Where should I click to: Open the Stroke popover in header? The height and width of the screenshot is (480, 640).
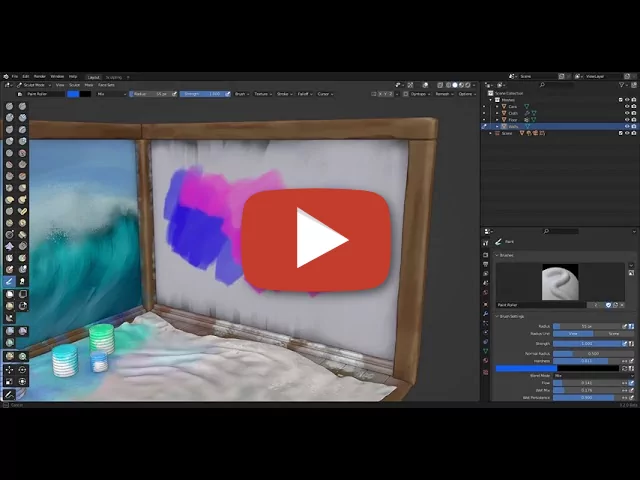[x=284, y=94]
